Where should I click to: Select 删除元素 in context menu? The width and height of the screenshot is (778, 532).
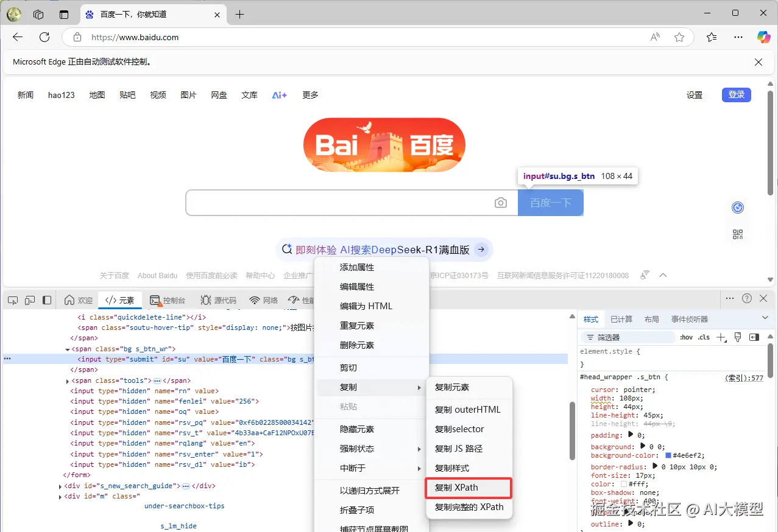pos(372,345)
